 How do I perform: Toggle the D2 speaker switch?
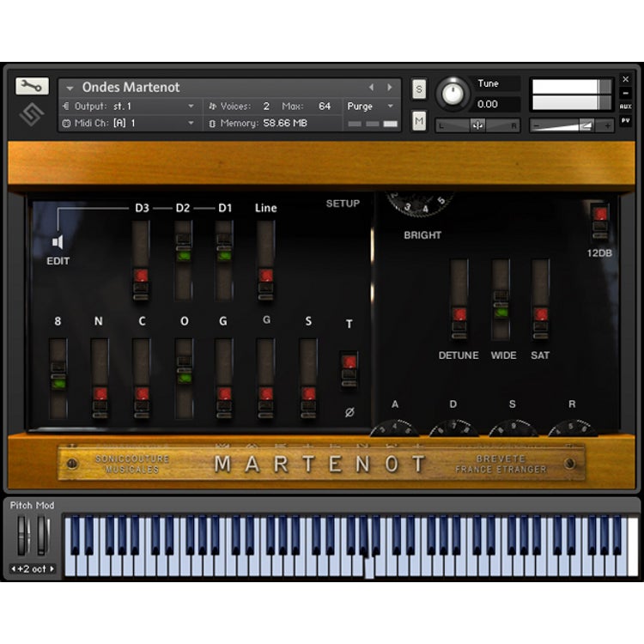[x=183, y=261]
